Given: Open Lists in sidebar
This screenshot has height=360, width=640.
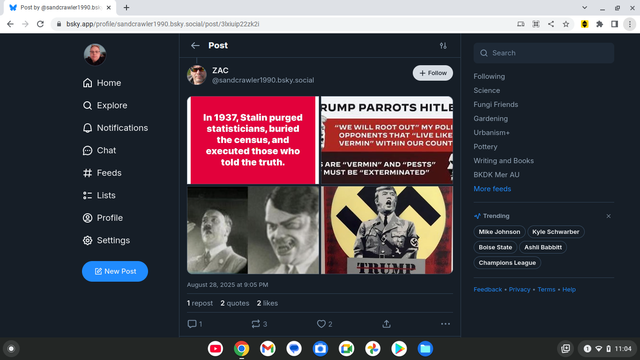Looking at the screenshot, I should coord(99,195).
